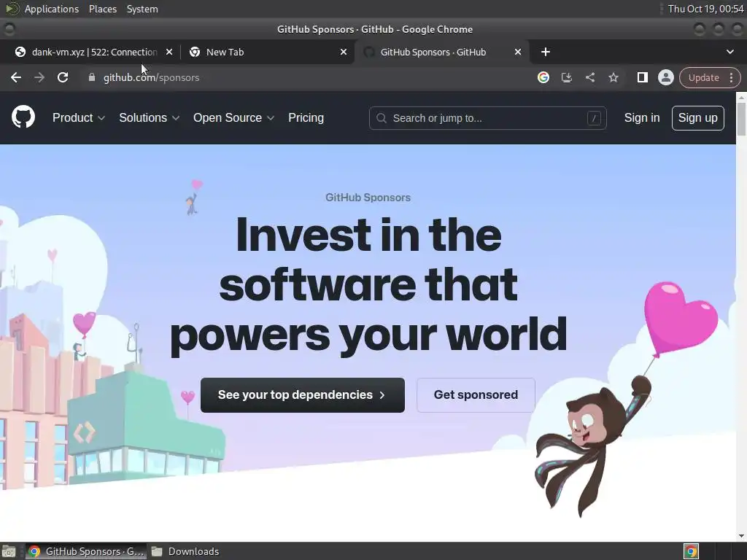Image resolution: width=747 pixels, height=560 pixels.
Task: Click the GitHub Sponsors heading label
Action: coord(368,197)
